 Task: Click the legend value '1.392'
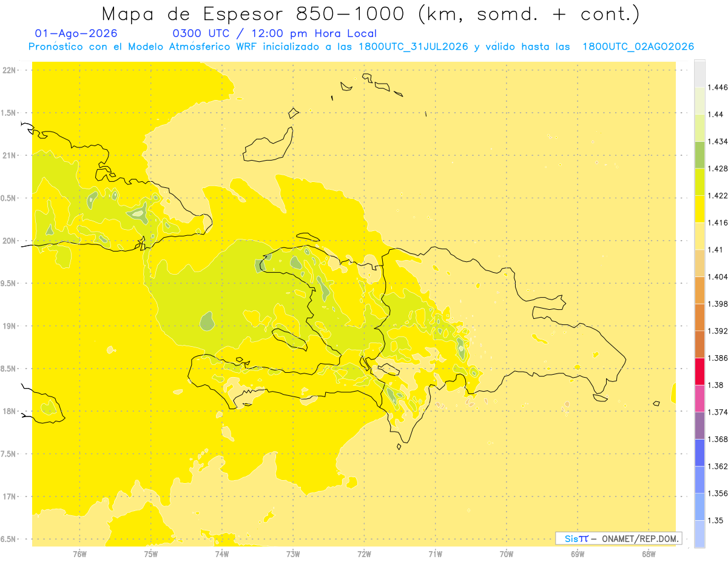(718, 331)
